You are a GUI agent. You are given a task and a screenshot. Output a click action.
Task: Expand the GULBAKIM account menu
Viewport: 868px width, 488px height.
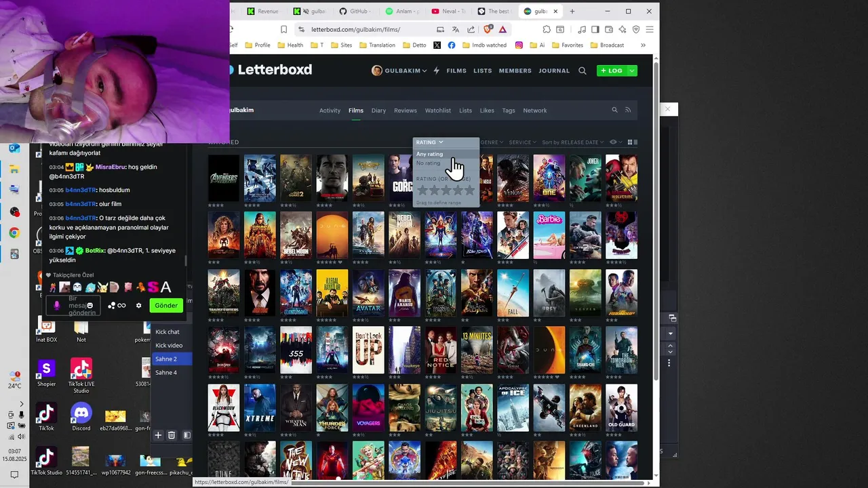(x=399, y=70)
